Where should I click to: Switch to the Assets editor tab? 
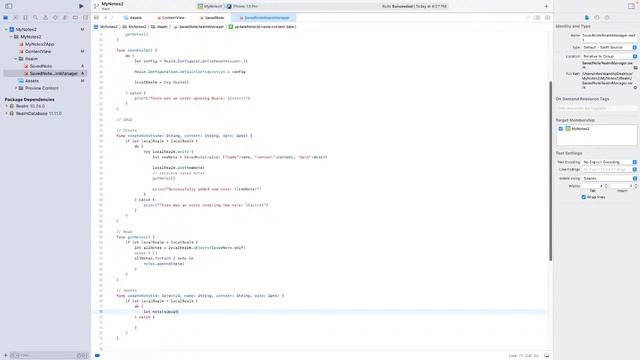133,18
